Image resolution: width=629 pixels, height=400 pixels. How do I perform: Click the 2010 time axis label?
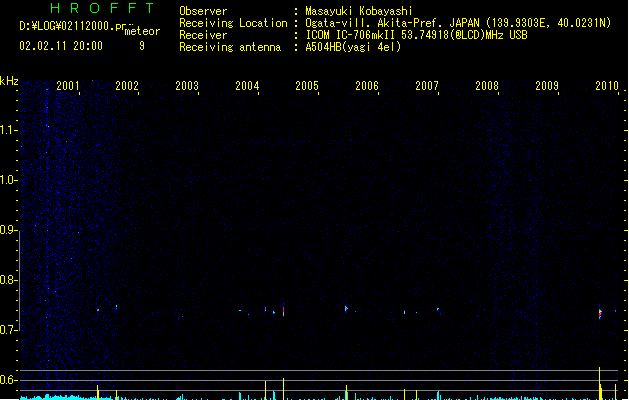tap(607, 85)
